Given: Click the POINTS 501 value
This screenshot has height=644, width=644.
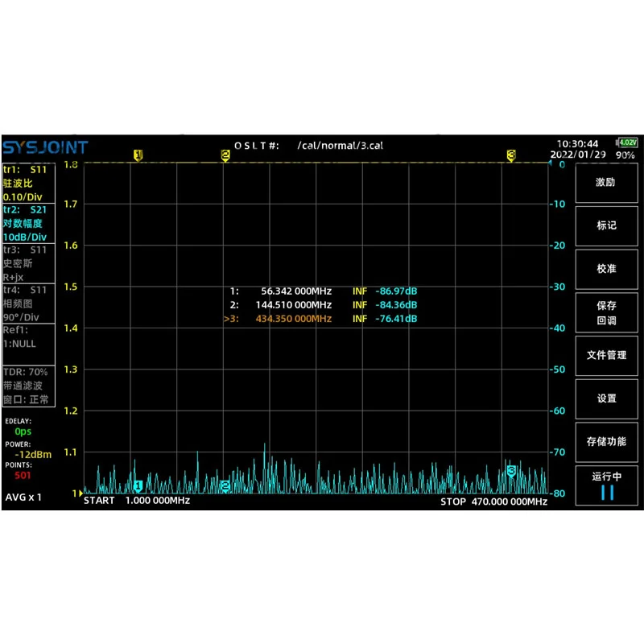Looking at the screenshot, I should [23, 476].
